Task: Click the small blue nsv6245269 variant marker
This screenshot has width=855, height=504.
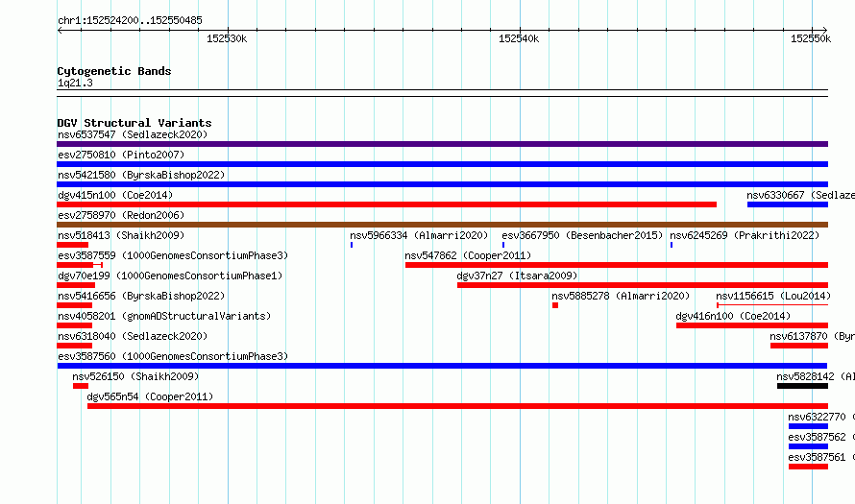Action: click(x=672, y=245)
